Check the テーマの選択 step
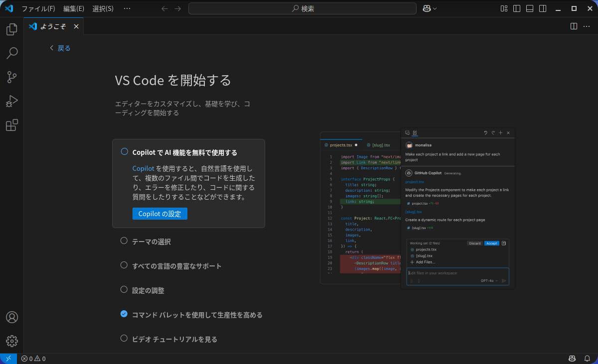 124,240
